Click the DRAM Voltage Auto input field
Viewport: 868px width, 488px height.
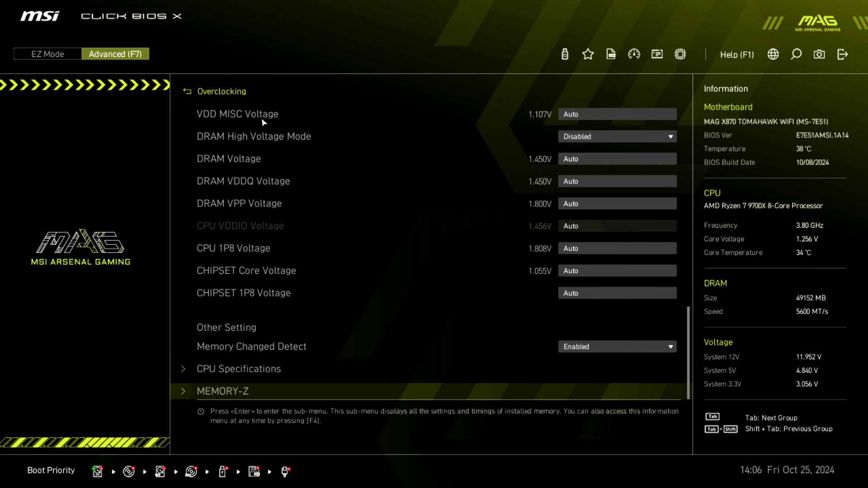point(617,159)
